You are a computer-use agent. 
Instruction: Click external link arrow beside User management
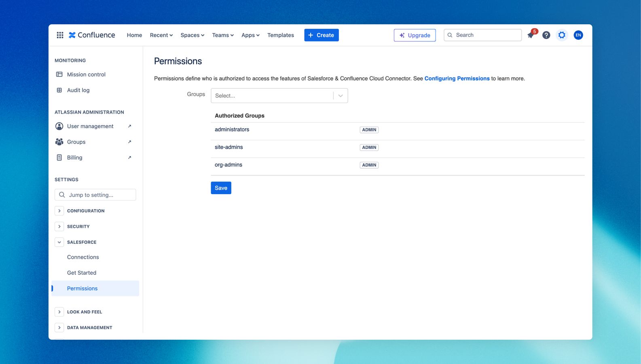(129, 126)
